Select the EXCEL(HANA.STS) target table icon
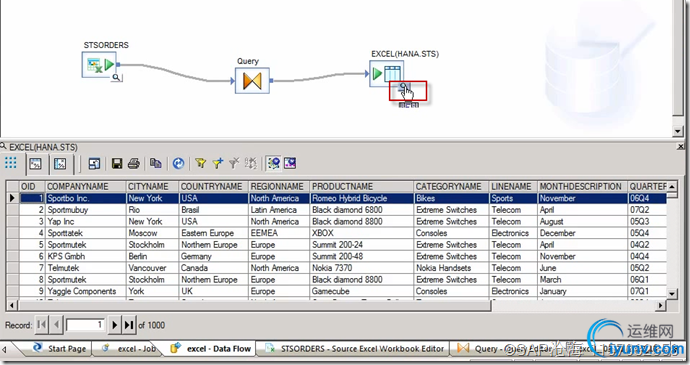Screen dimensions: 690x365 pos(387,74)
